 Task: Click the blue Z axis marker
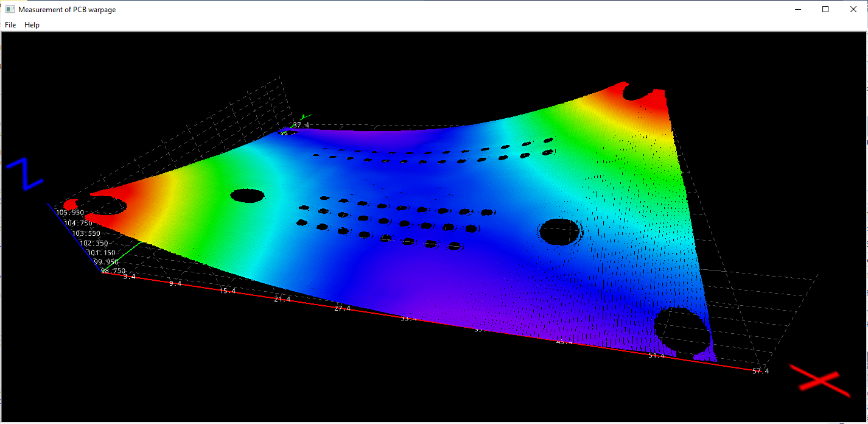24,174
